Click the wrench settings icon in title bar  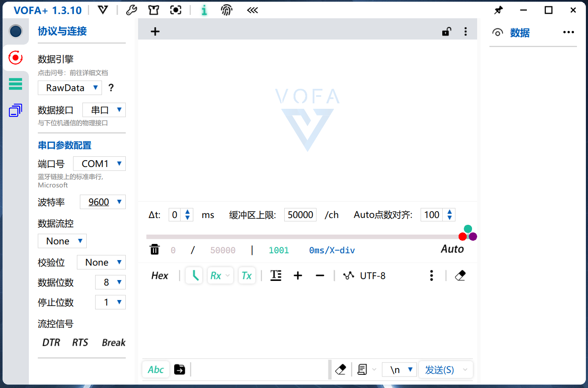[x=132, y=10]
